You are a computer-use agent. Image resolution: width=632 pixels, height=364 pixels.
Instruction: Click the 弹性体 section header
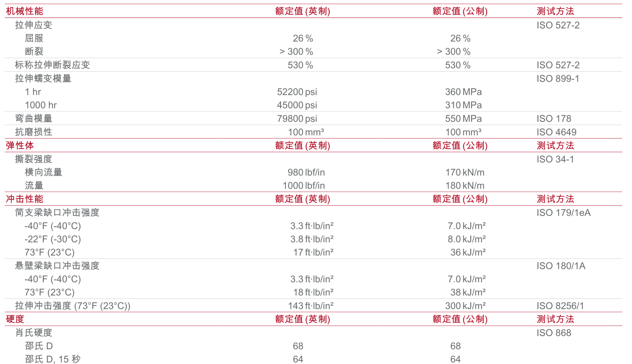click(x=20, y=146)
